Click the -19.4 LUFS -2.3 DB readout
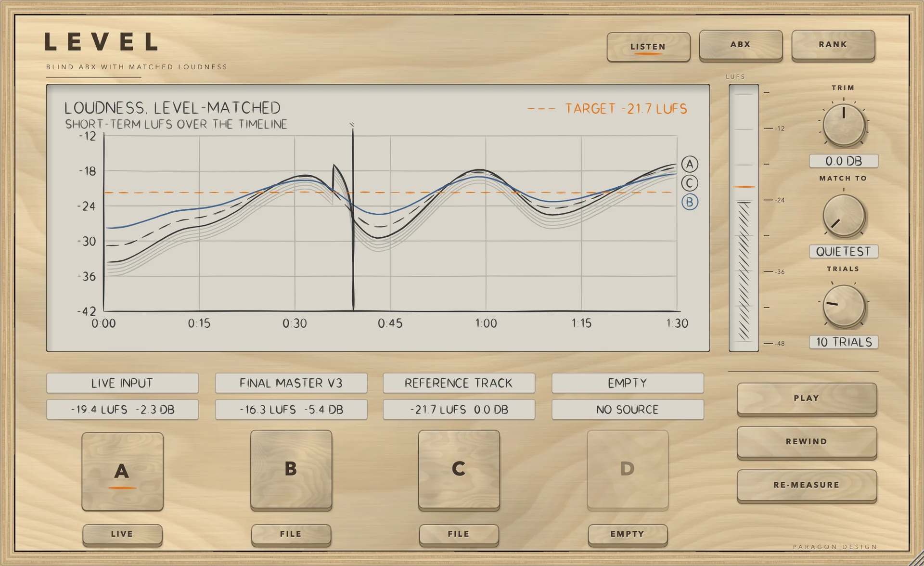This screenshot has height=566, width=924. pos(122,410)
